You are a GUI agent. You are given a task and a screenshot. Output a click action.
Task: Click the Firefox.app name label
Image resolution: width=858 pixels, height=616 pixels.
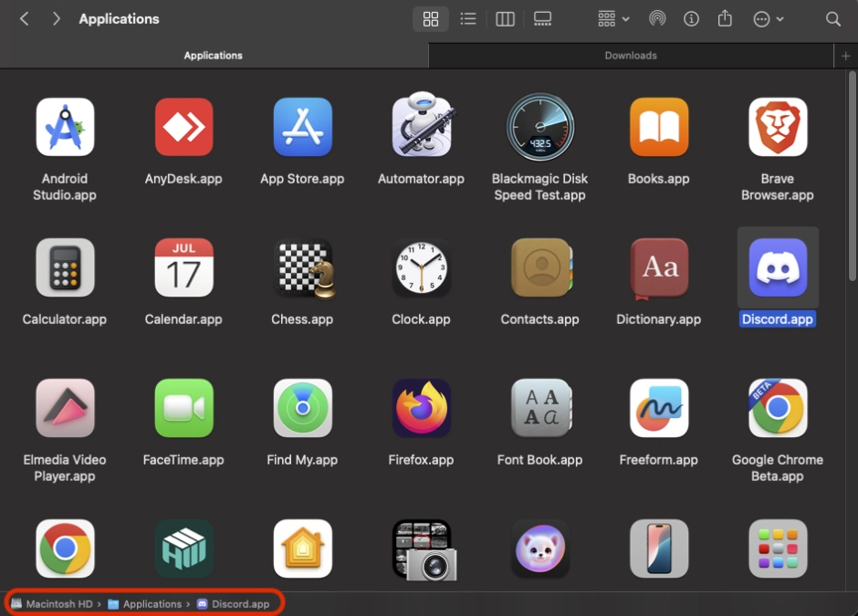point(421,460)
